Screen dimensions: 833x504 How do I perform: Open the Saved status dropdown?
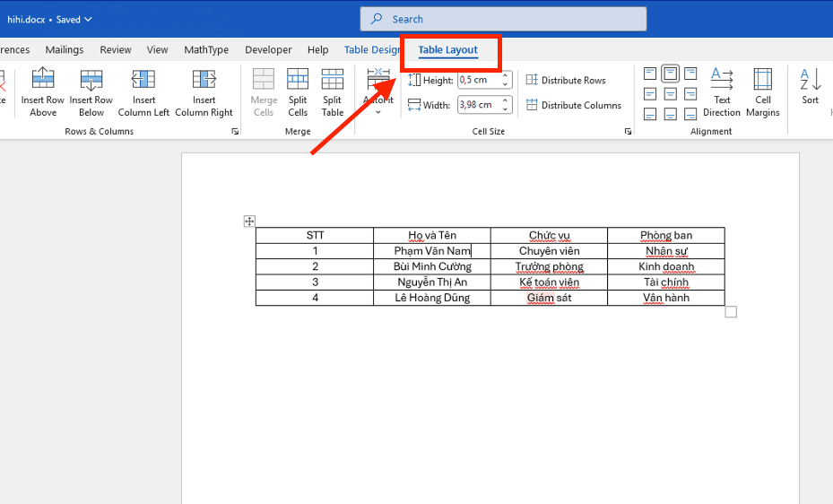[x=74, y=20]
